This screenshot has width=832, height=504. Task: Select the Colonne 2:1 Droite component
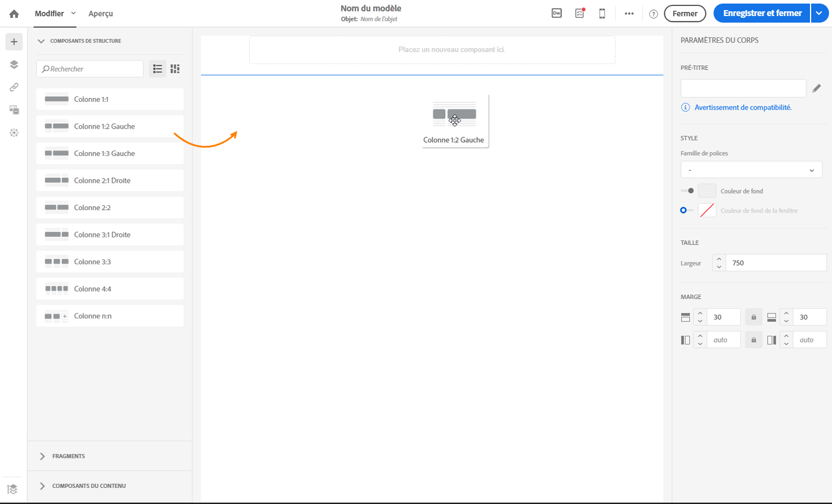tap(110, 180)
